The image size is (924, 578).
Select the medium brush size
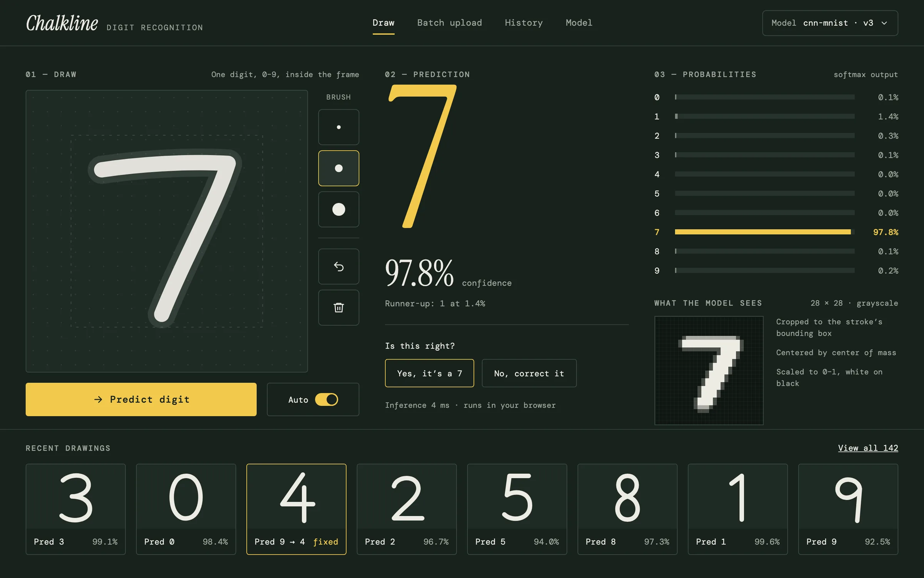click(338, 168)
